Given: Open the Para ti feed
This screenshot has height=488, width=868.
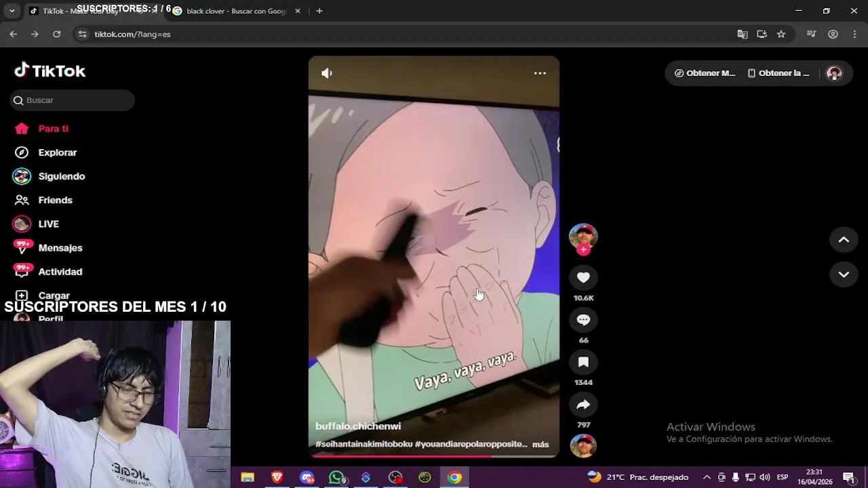Looking at the screenshot, I should coord(53,129).
